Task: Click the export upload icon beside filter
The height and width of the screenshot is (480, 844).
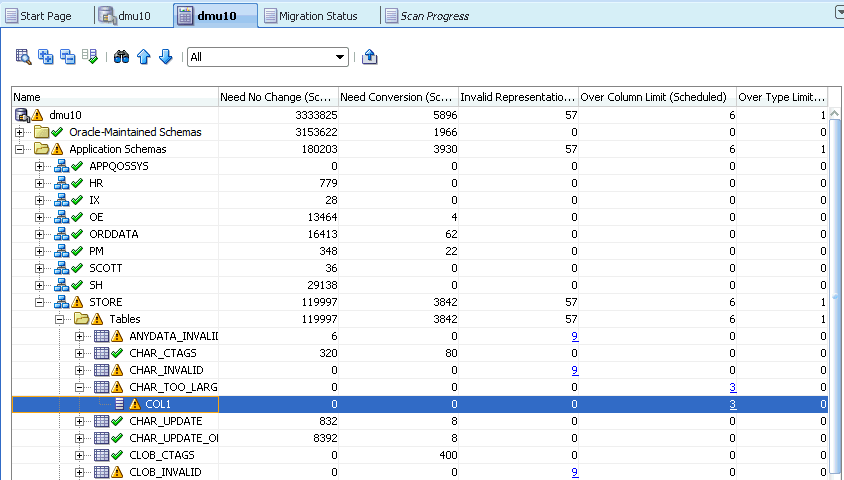Action: point(370,57)
